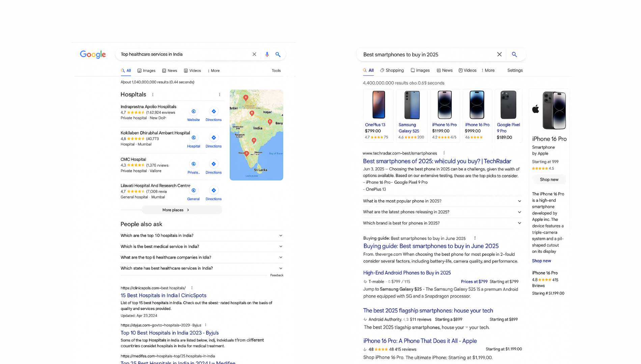Expand 'Which are the top 10 hospitals in India?'
Image resolution: width=641 pixels, height=364 pixels.
tap(202, 236)
